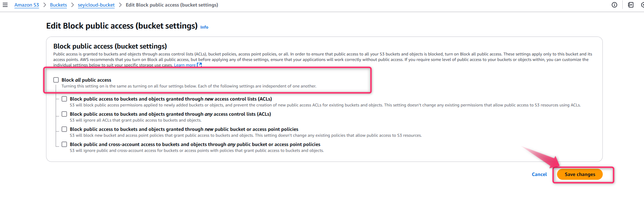The image size is (644, 197).
Task: Click the external link icon beside Learn more
Action: coord(199,65)
